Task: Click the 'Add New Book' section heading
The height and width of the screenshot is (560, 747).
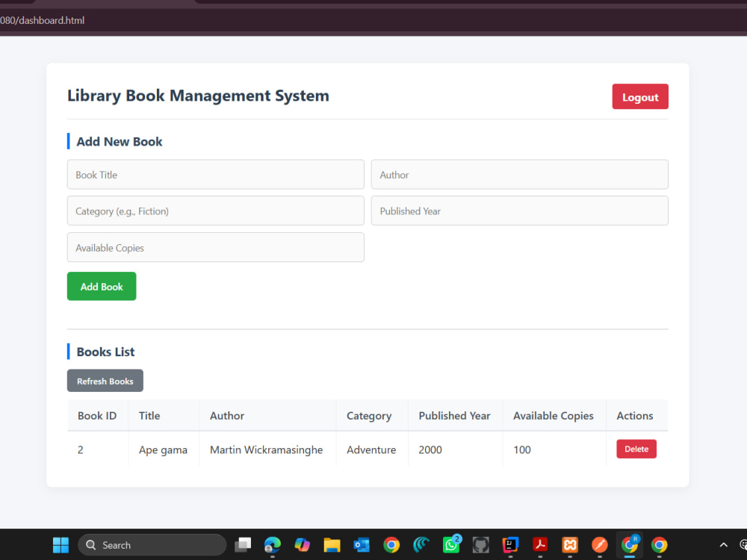Action: click(x=119, y=141)
